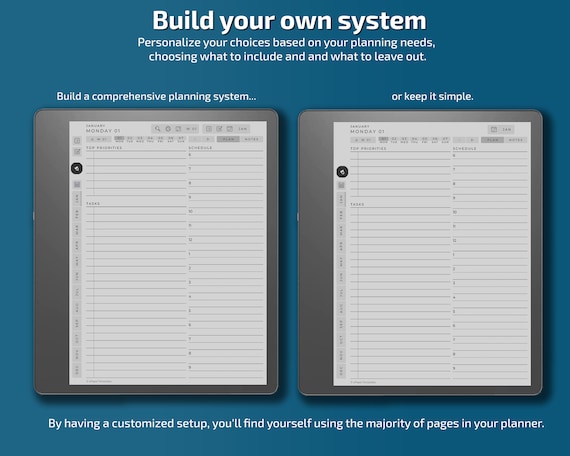Jump to the JUL month tab on left planner

[77, 292]
